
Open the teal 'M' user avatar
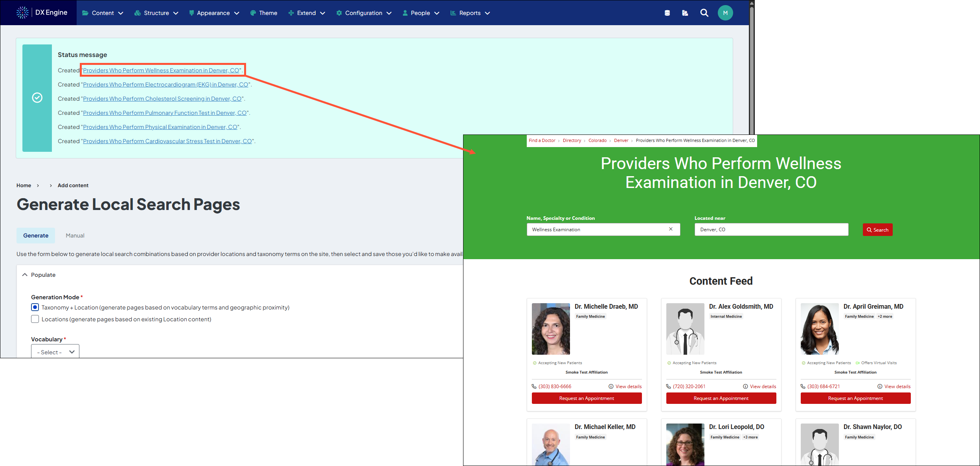tap(725, 13)
